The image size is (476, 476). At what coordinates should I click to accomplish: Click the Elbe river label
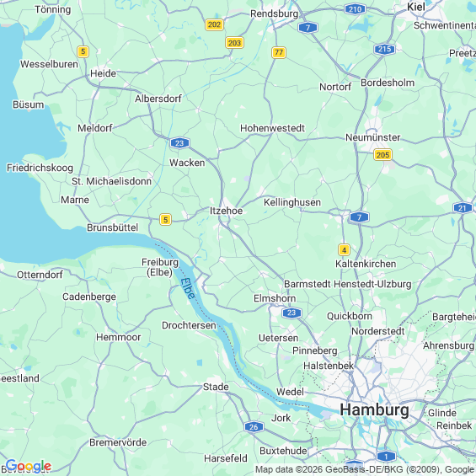(x=187, y=288)
